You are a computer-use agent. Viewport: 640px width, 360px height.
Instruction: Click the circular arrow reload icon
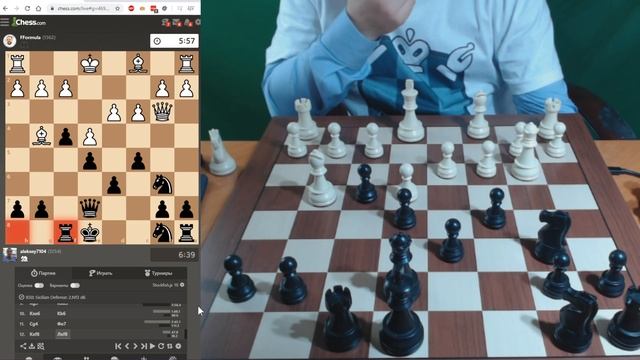pos(161,346)
